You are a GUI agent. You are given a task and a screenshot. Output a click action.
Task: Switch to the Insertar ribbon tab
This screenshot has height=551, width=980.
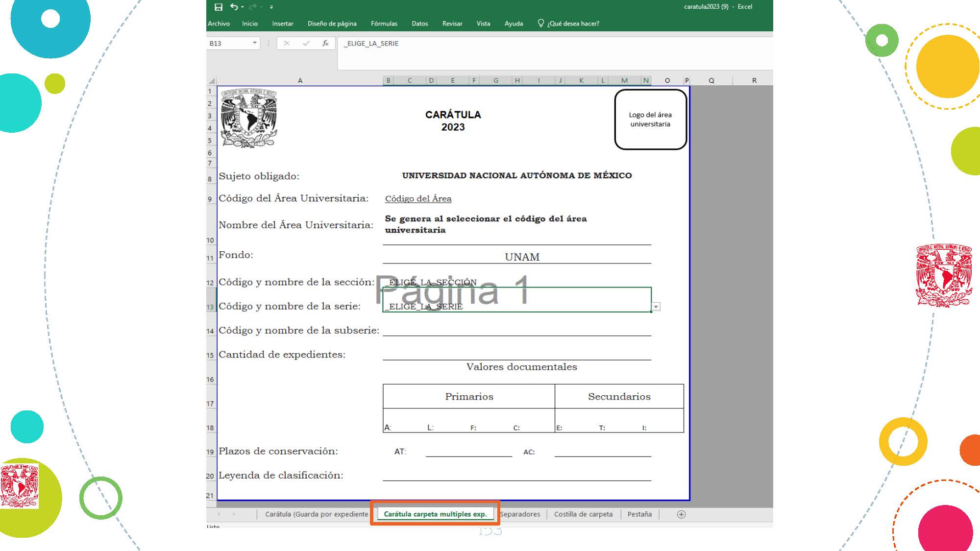(x=283, y=24)
